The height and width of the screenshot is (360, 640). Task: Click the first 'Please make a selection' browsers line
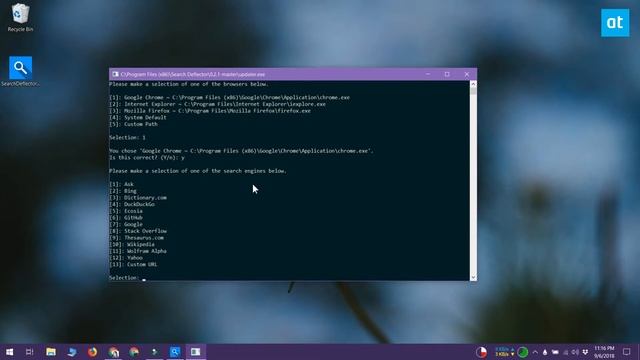189,84
